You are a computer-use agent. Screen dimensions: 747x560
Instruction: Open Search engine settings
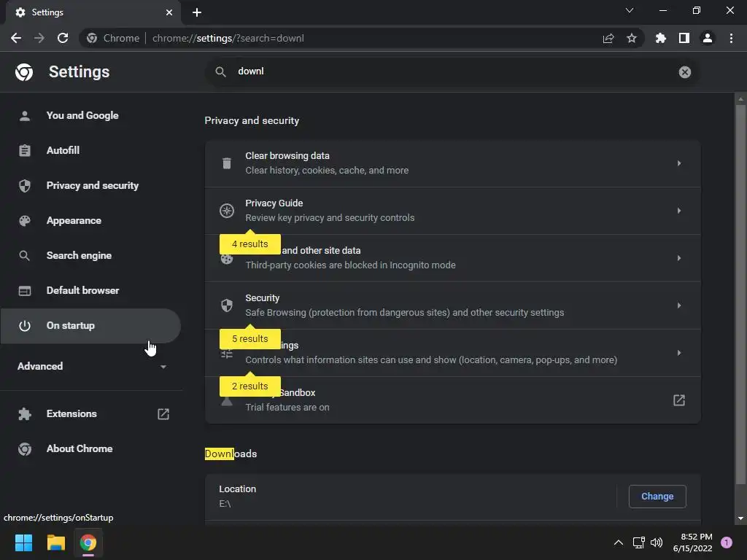90,256
